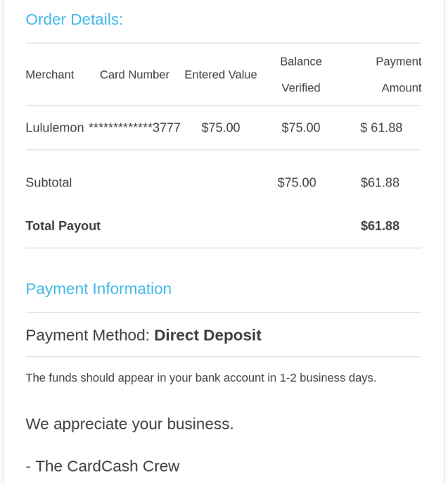Viewport: 448px width, 483px height.
Task: Click the Payment Information heading
Action: [x=98, y=289]
